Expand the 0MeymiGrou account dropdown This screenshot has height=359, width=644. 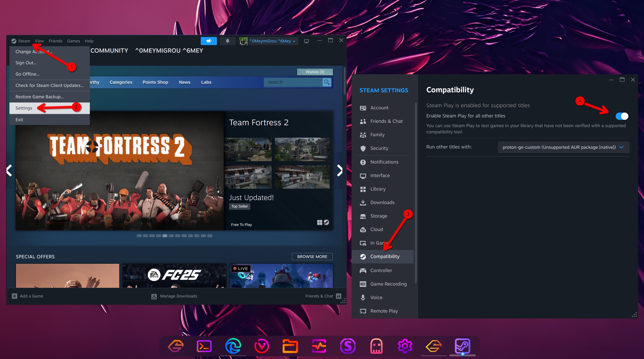pos(272,41)
